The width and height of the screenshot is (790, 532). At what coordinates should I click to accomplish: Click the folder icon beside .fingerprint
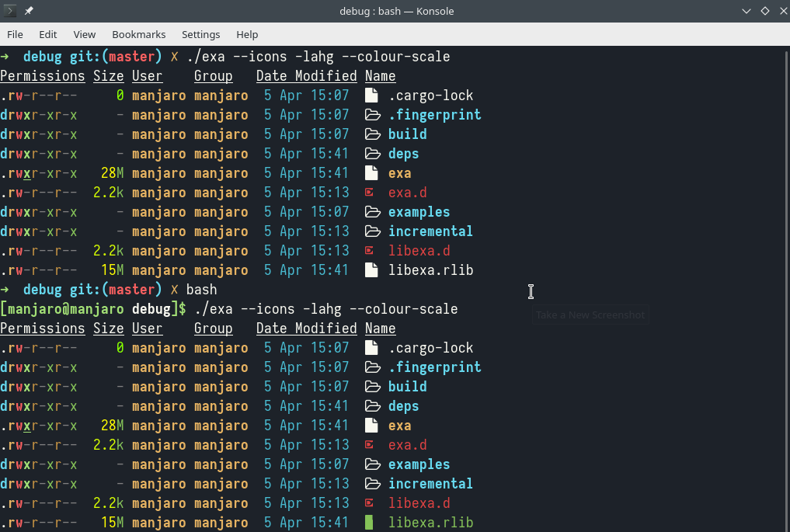(374, 114)
